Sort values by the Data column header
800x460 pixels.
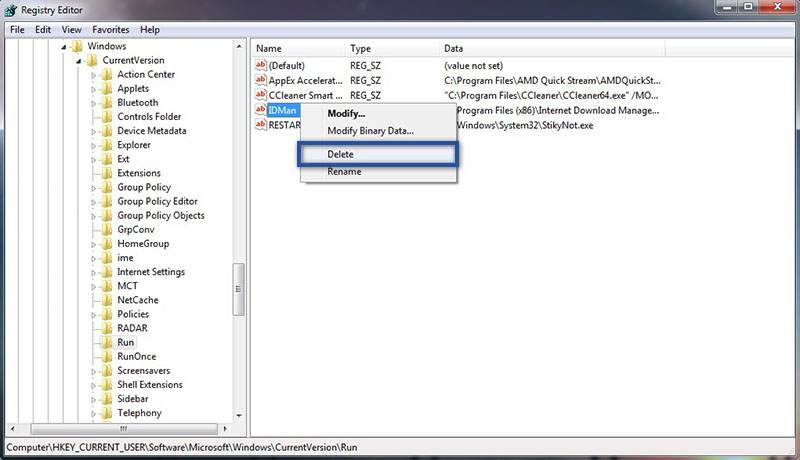[x=552, y=48]
